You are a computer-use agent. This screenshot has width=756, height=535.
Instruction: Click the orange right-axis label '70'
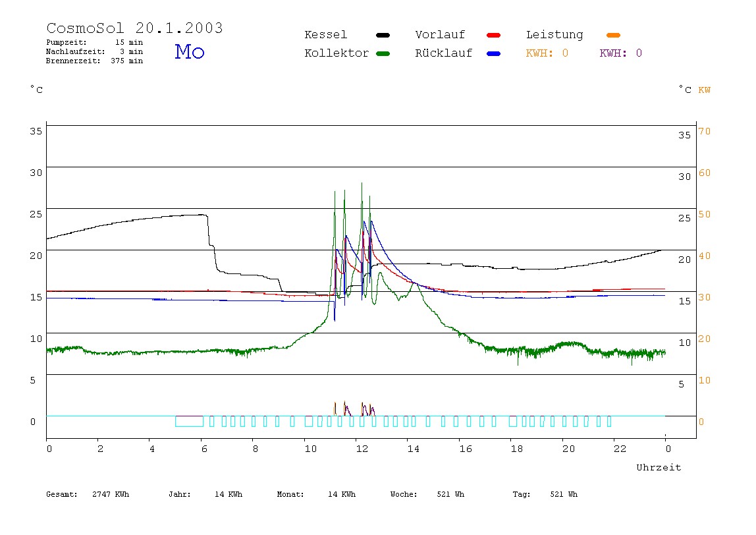tap(705, 131)
